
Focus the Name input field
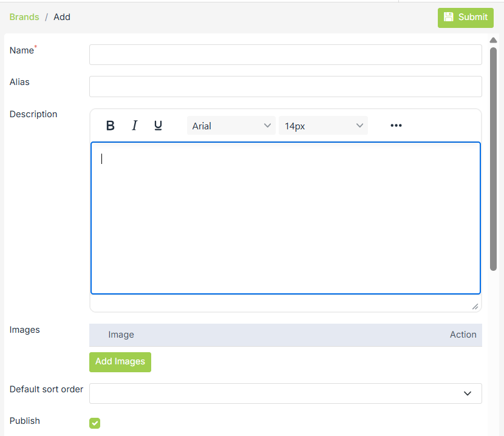coord(285,55)
